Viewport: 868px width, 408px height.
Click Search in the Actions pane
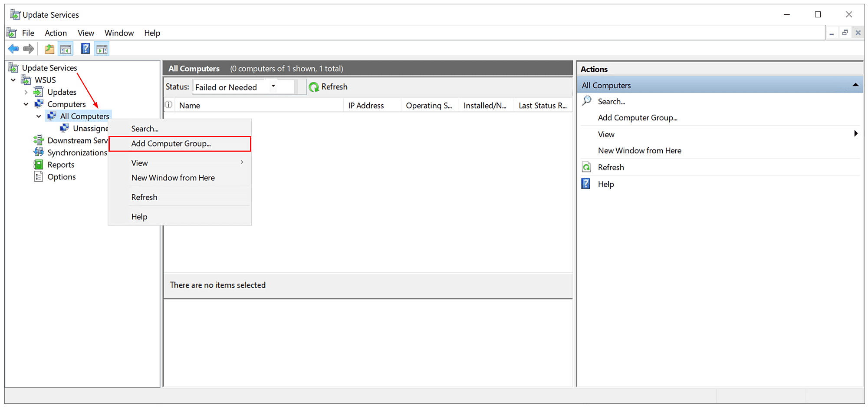tap(612, 102)
